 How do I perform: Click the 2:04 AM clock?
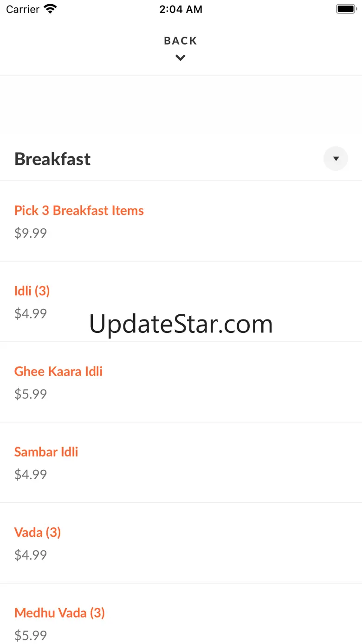pyautogui.click(x=181, y=9)
